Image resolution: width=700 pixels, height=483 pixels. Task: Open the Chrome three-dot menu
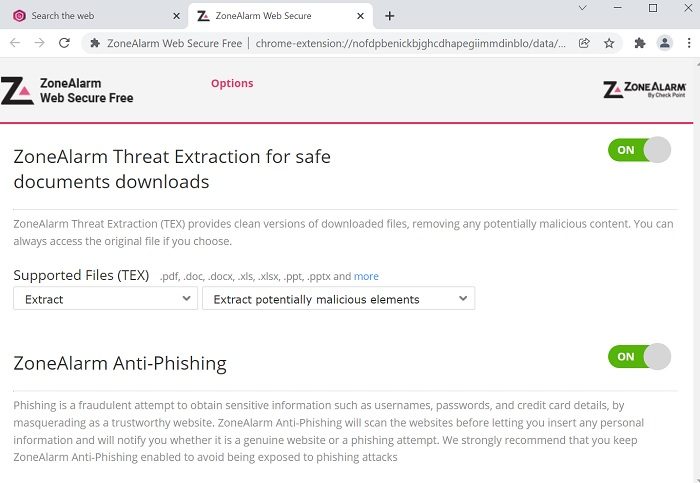(x=688, y=43)
